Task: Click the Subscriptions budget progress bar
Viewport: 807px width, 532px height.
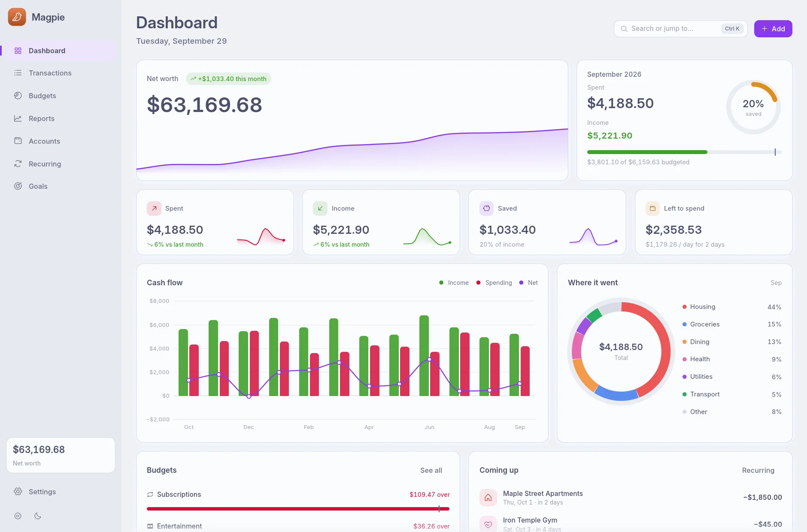Action: (x=298, y=509)
